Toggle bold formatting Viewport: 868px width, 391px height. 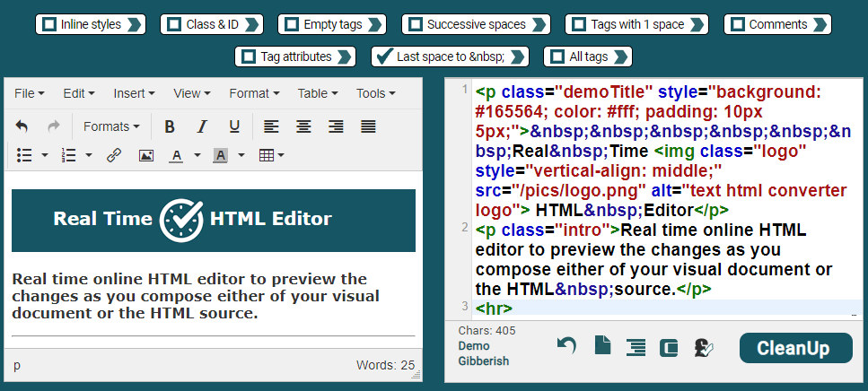[170, 126]
